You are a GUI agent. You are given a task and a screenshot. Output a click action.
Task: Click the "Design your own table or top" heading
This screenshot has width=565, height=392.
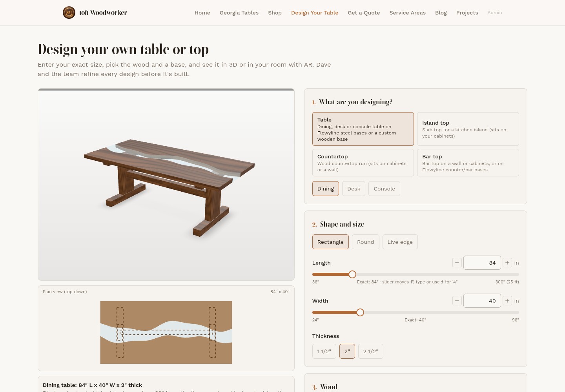[123, 49]
